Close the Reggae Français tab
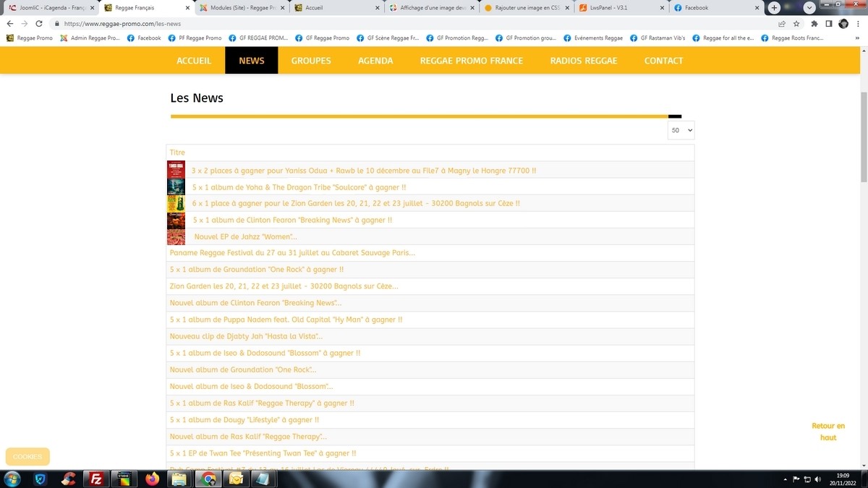The image size is (868, 488). pyautogui.click(x=188, y=8)
